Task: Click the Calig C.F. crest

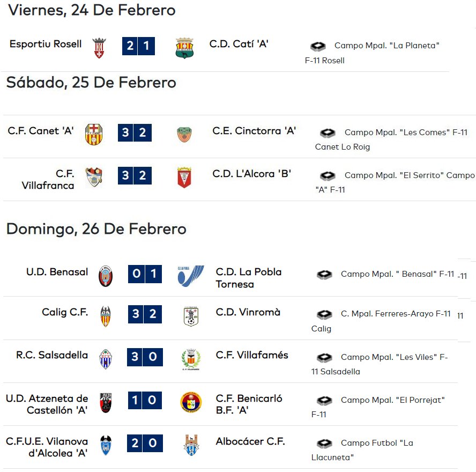Action: point(106,316)
